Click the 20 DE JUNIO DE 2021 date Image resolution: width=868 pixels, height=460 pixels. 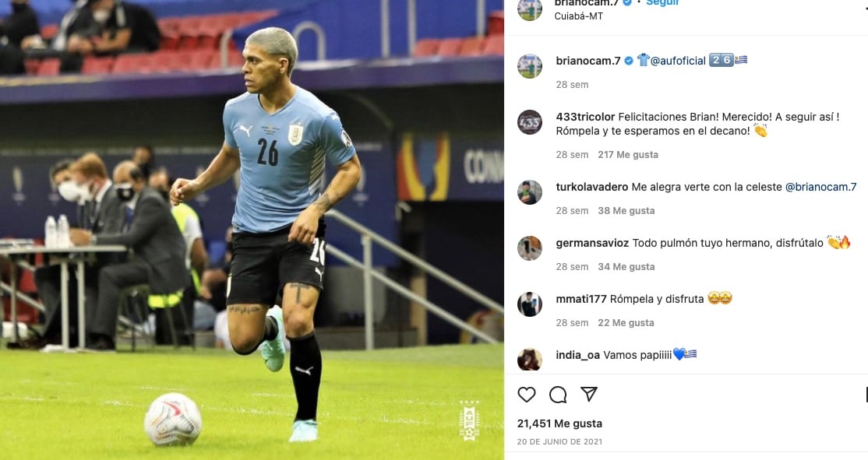coord(559,442)
